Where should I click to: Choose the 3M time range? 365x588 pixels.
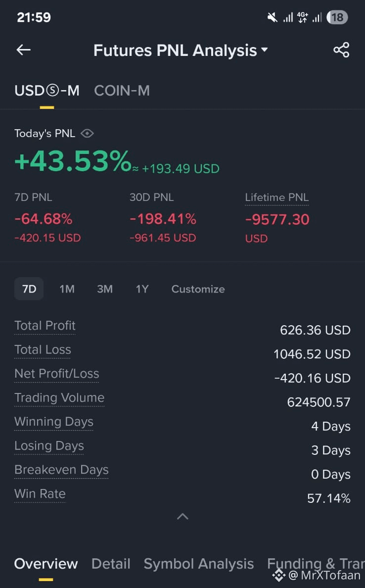click(105, 289)
